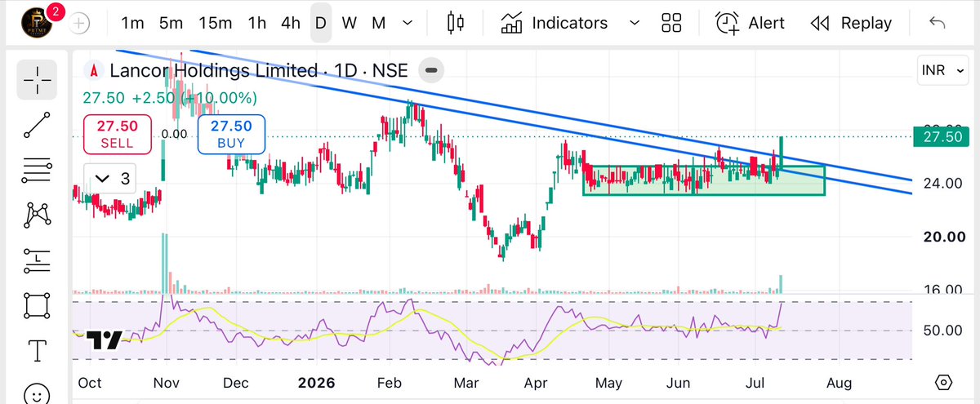
Task: Click the 27.50 current price label
Action: pyautogui.click(x=942, y=136)
